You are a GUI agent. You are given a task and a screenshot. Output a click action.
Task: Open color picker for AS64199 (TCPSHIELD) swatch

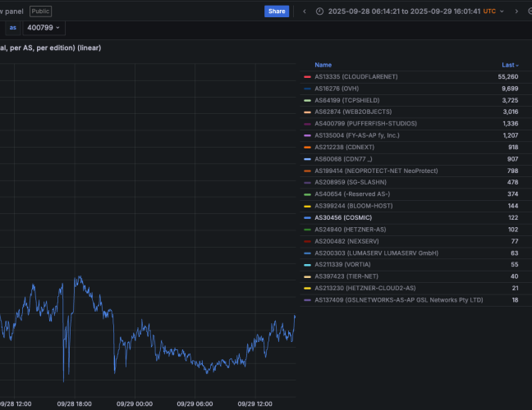tap(307, 100)
